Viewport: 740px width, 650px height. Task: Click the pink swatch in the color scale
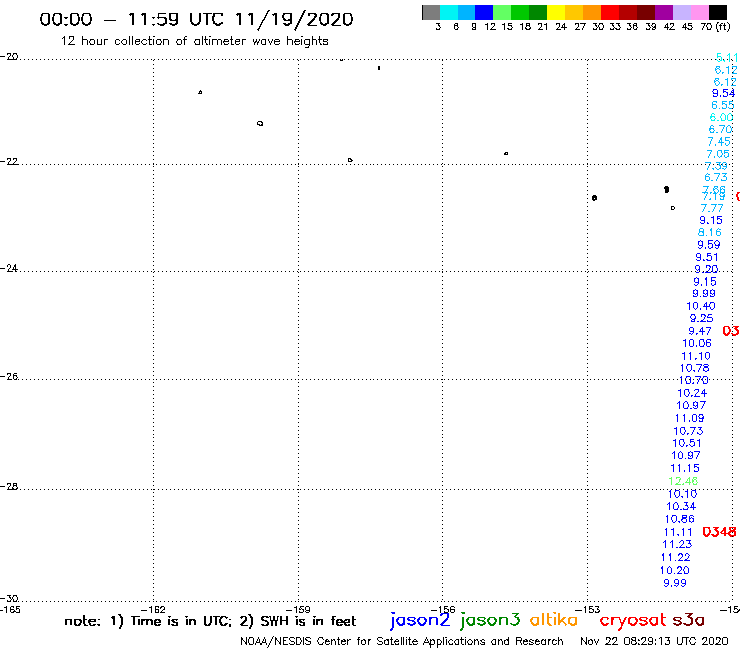pyautogui.click(x=699, y=12)
